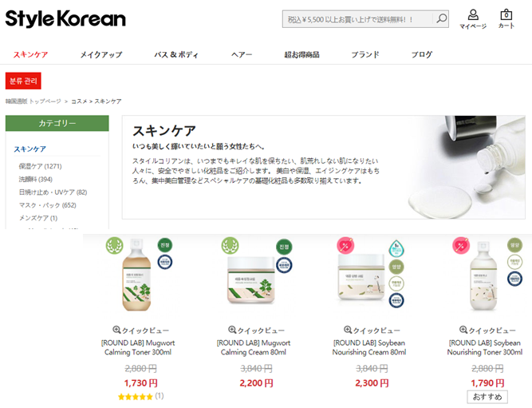Click quick view magnifier for Soybean Nourishing Toner

(463, 330)
